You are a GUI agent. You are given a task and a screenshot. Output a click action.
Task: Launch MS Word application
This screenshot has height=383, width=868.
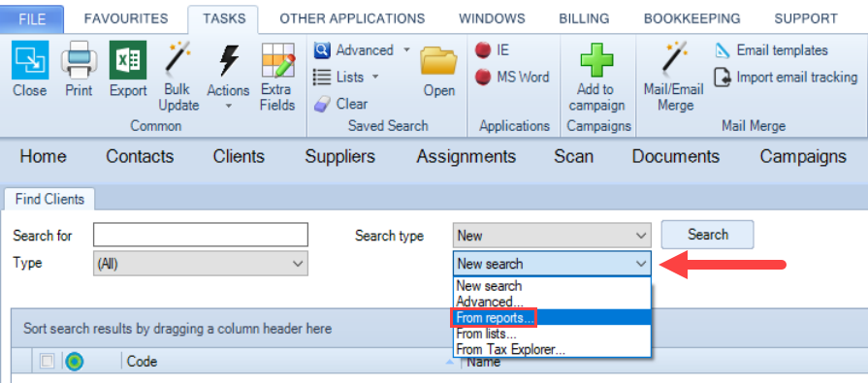tap(512, 77)
